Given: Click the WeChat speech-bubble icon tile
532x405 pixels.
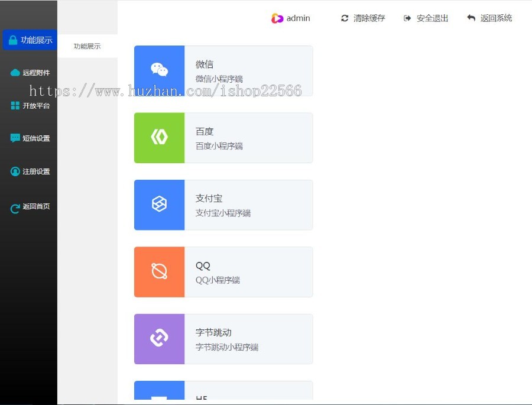Looking at the screenshot, I should pos(159,70).
